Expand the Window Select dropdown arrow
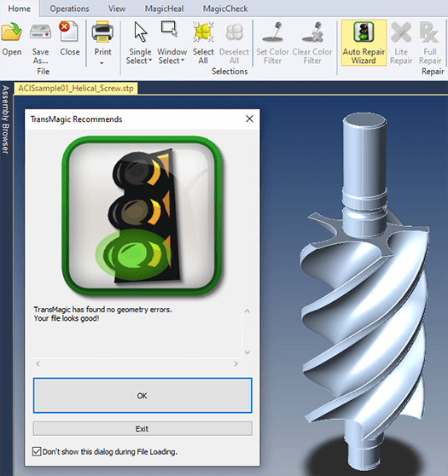Viewport: 448px width, 476px height. (x=183, y=60)
